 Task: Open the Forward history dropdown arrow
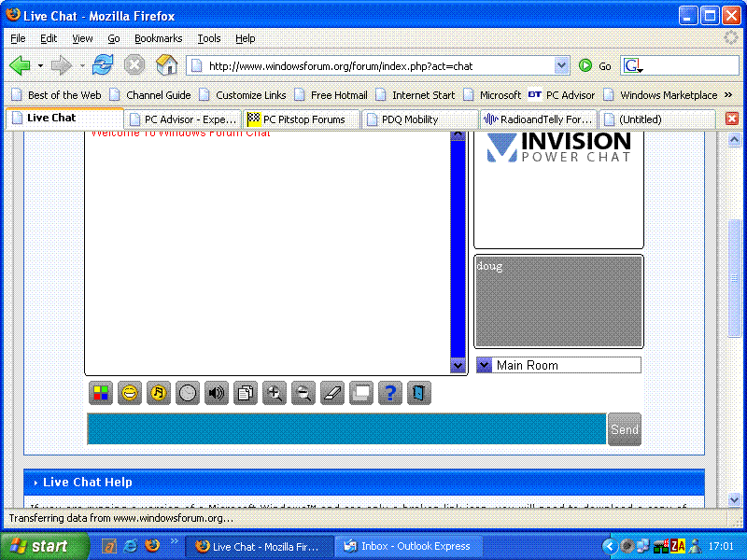82,65
